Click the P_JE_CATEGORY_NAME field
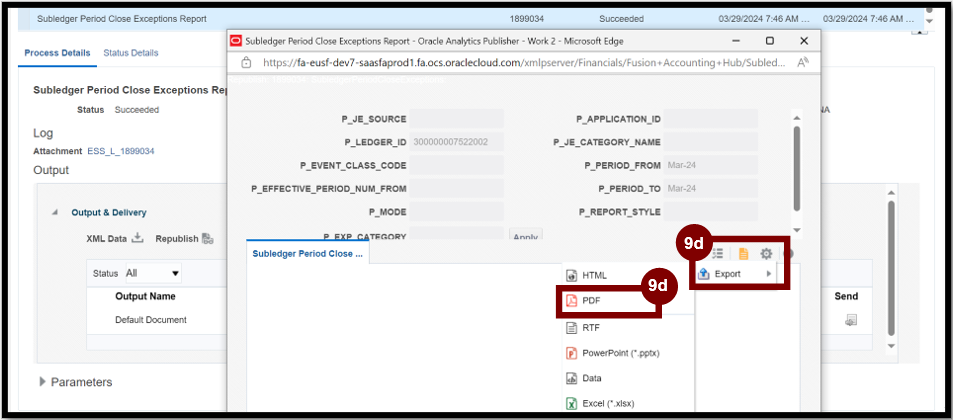The width and height of the screenshot is (953, 420). pyautogui.click(x=710, y=142)
